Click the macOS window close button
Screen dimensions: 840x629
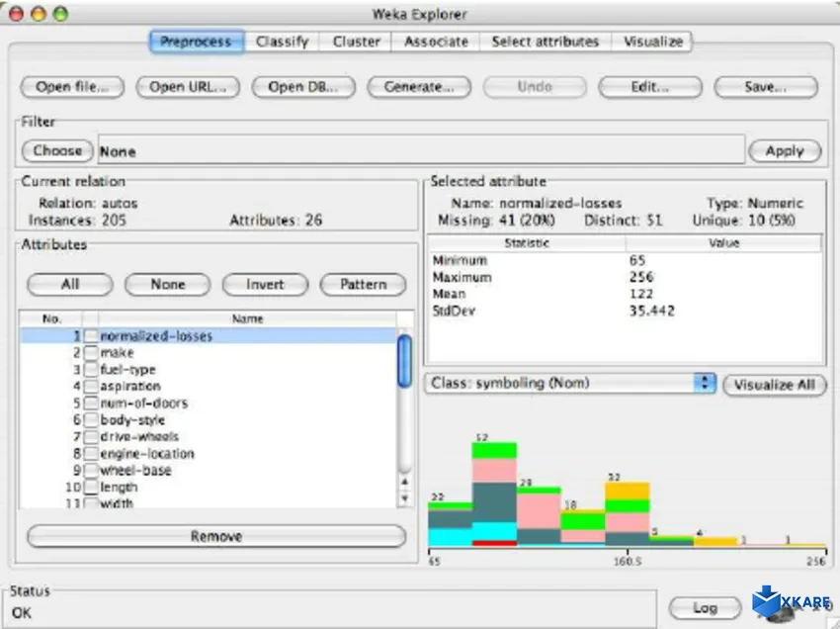tap(17, 14)
